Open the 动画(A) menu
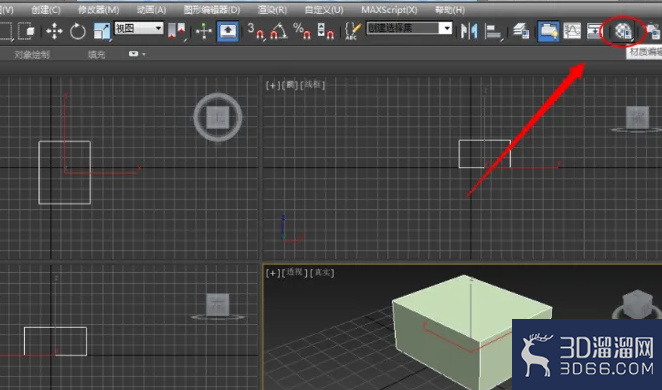The height and width of the screenshot is (390, 662). pyautogui.click(x=152, y=10)
